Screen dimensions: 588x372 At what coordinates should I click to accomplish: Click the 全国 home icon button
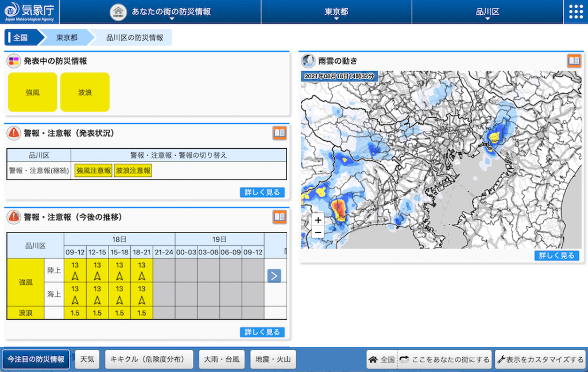coord(382,360)
